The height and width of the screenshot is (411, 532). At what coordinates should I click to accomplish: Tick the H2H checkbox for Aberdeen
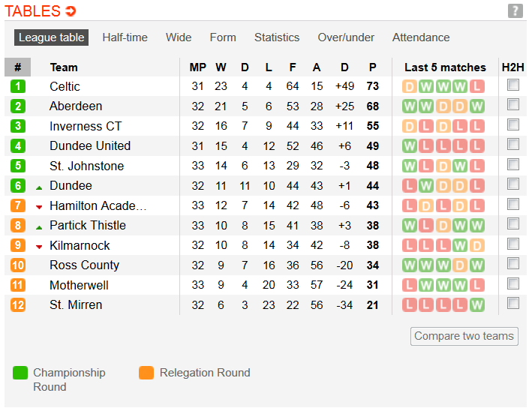click(513, 105)
